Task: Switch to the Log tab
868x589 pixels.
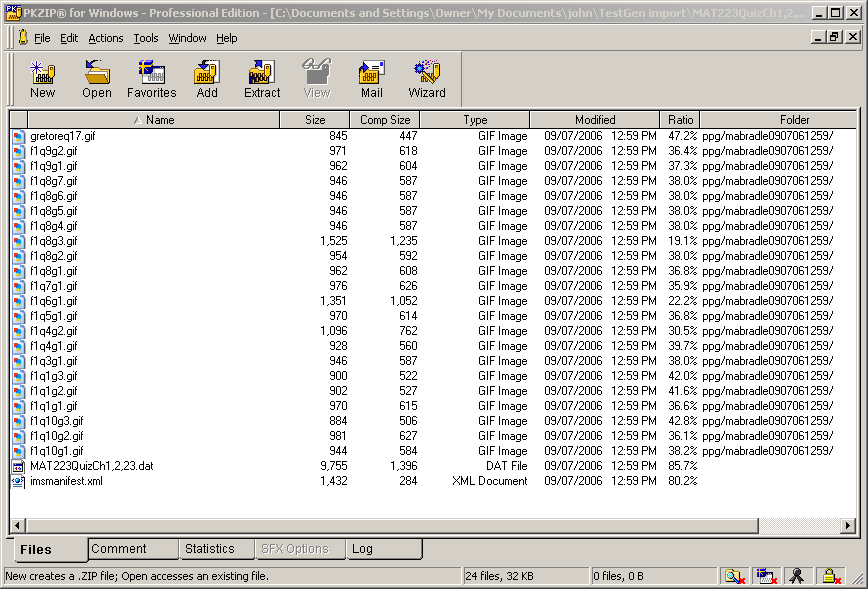Action: point(384,549)
